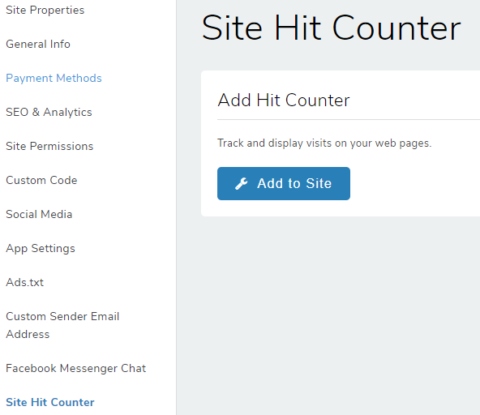The height and width of the screenshot is (415, 480).
Task: Click the word Address in the sidebar
Action: click(28, 334)
